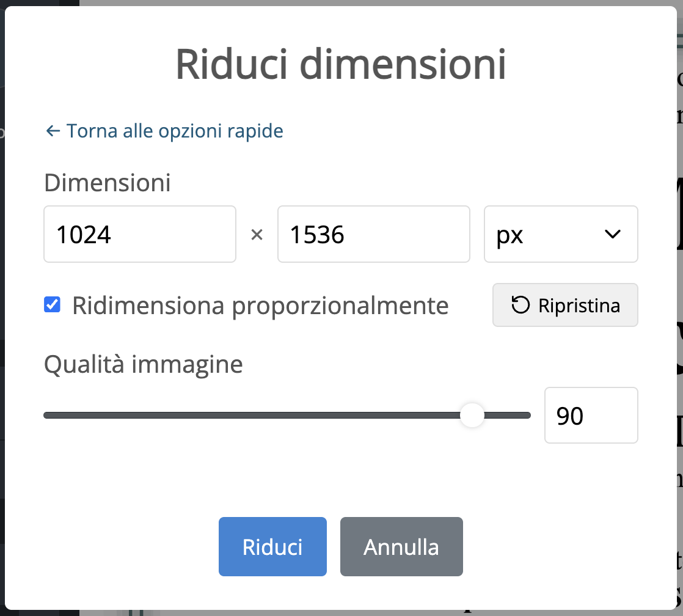This screenshot has height=616, width=683.
Task: Click the back arrow beside Torna alle opzioni rapide
Action: (x=52, y=130)
